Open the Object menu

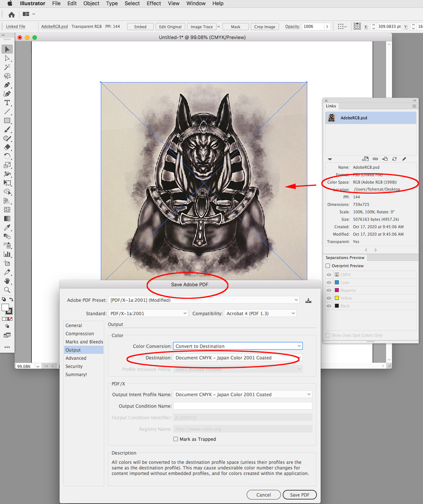91,4
